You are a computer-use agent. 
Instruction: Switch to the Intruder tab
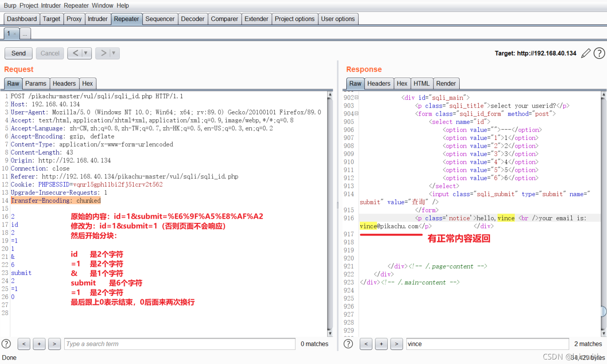[x=98, y=19]
